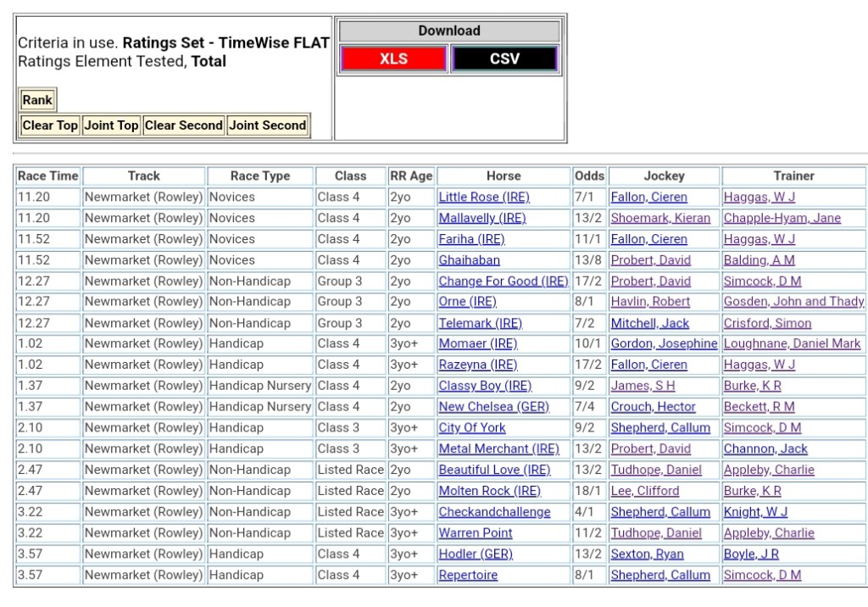This screenshot has width=868, height=607.
Task: Filter by Joint Top rank
Action: tap(111, 125)
